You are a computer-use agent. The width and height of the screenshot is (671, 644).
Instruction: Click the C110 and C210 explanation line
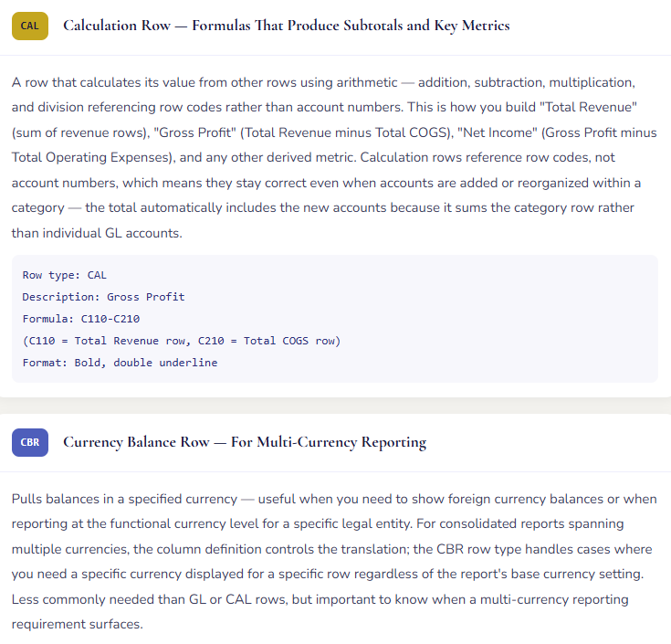181,341
